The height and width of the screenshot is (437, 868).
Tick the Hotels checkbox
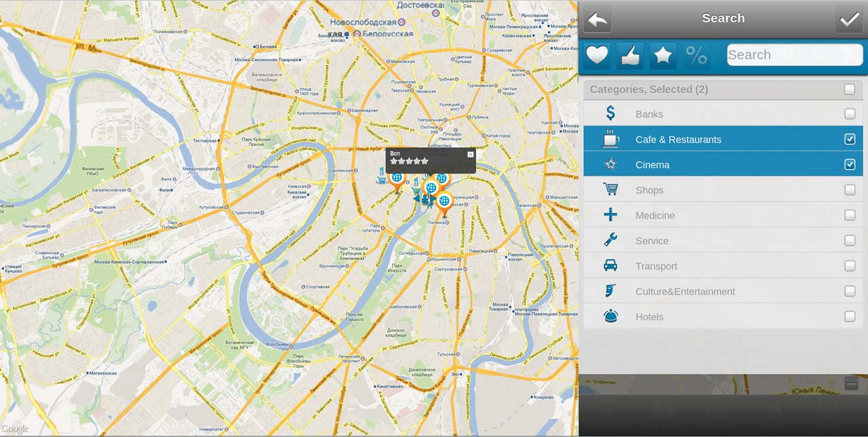[x=850, y=316]
